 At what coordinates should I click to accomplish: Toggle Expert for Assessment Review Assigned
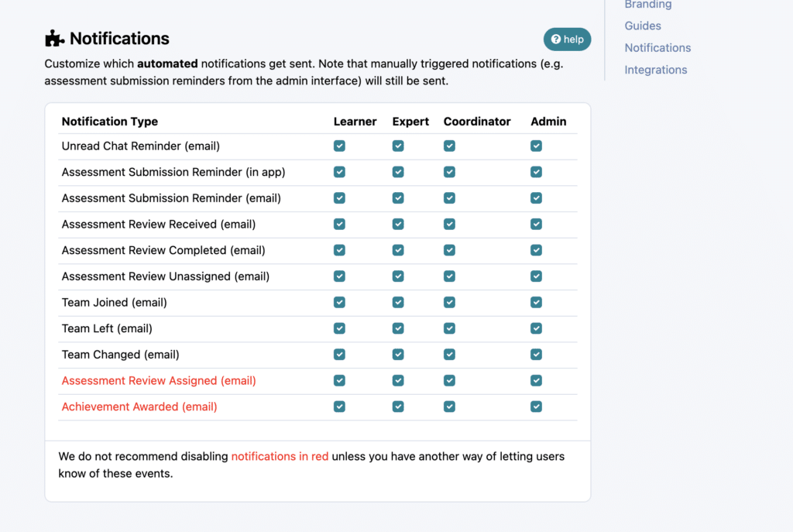[398, 380]
